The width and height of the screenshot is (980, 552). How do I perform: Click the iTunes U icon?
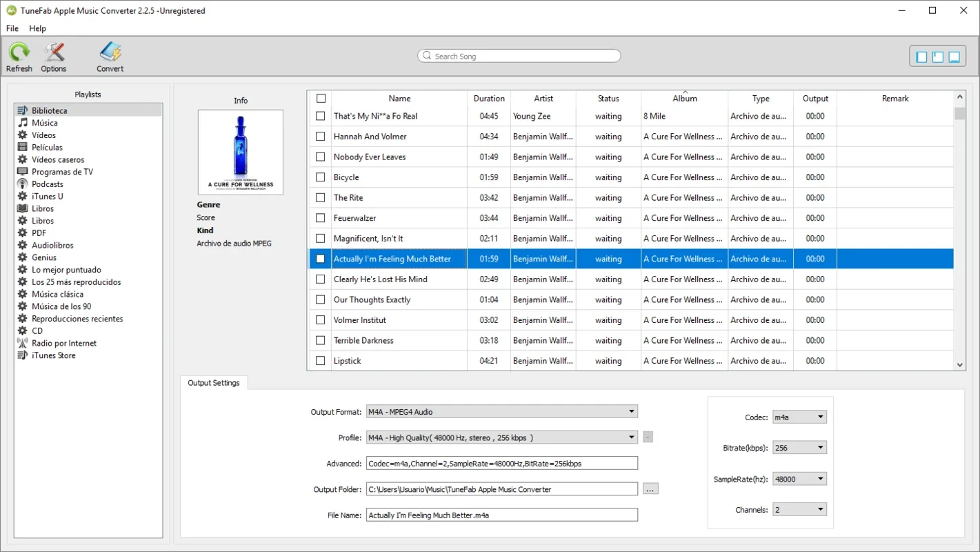tap(22, 196)
